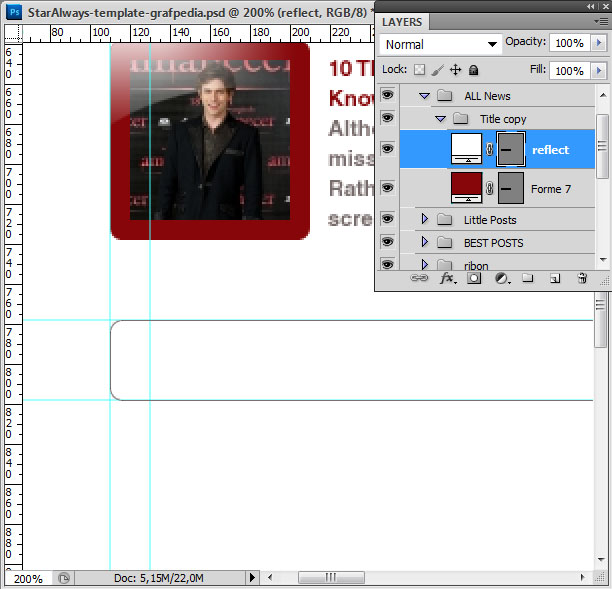Click the Doc: 5,15M/22,0M status text
The height and width of the screenshot is (589, 612).
point(158,578)
